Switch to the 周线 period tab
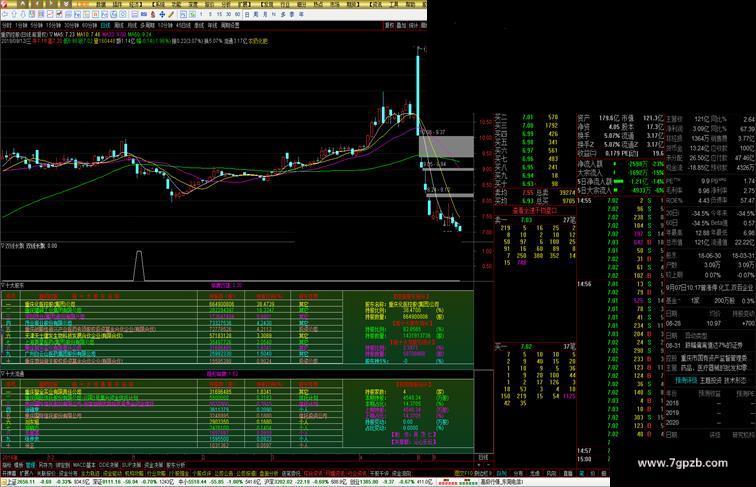This screenshot has width=756, height=487. pyautogui.click(x=119, y=25)
